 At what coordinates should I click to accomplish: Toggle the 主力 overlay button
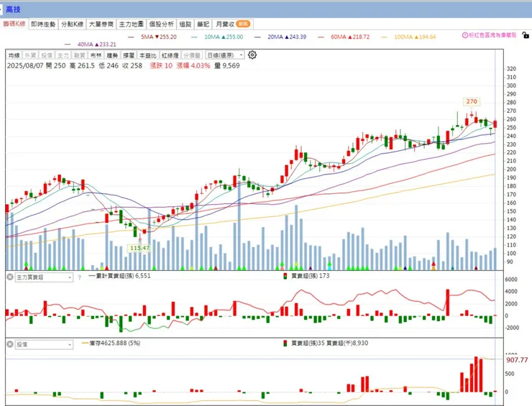[x=63, y=55]
